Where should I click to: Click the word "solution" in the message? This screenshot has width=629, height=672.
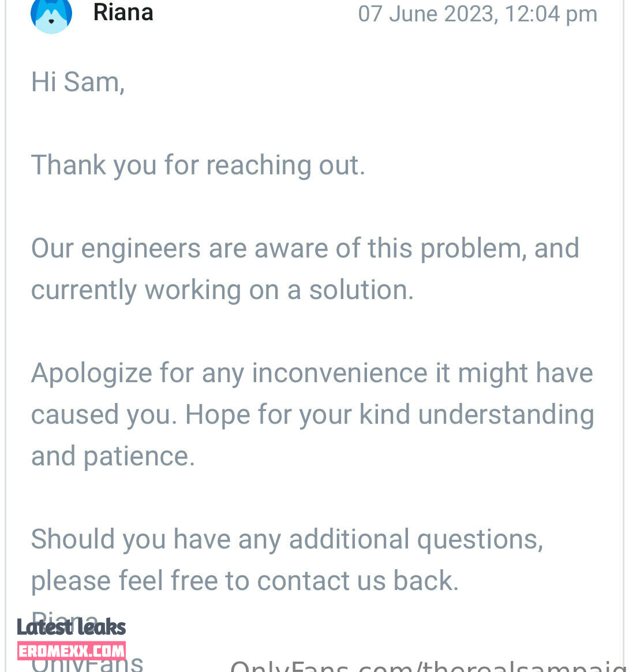(361, 290)
